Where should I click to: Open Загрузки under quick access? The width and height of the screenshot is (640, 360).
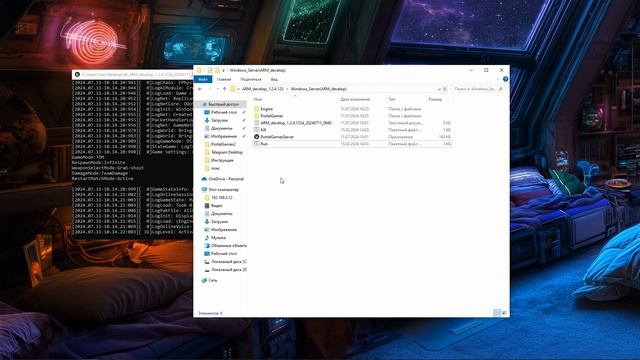coord(219,120)
